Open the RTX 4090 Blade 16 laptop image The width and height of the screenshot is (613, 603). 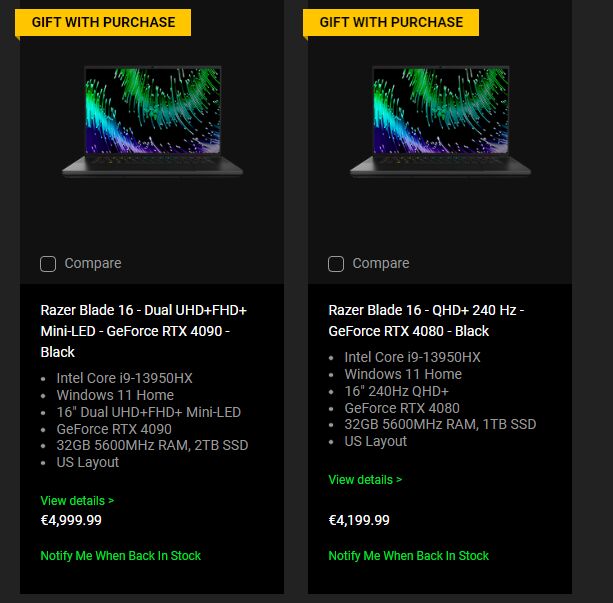click(152, 121)
